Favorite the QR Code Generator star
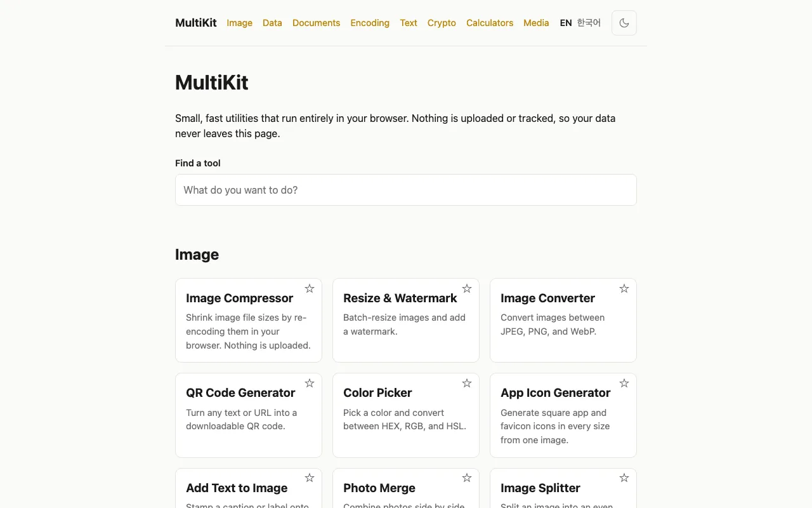The width and height of the screenshot is (812, 508). (310, 383)
